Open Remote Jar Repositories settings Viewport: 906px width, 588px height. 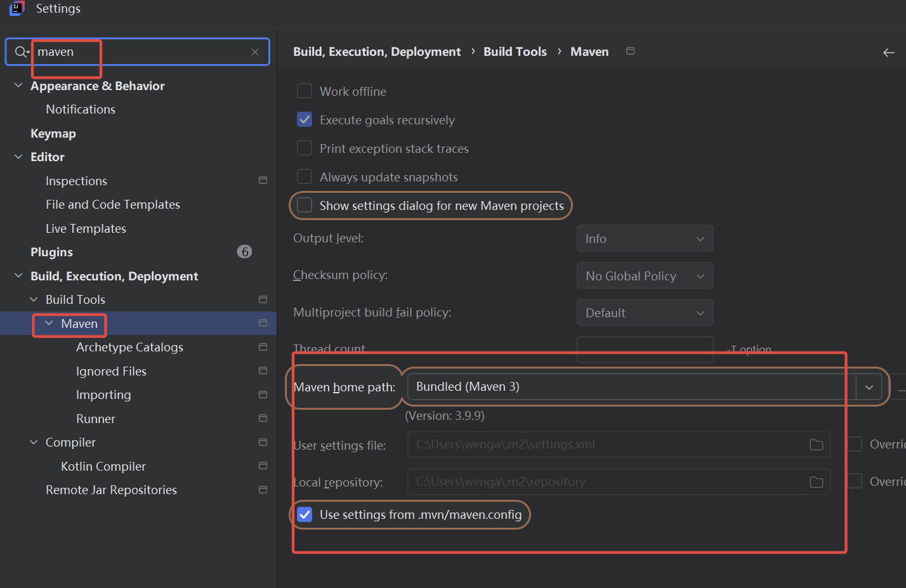click(111, 490)
